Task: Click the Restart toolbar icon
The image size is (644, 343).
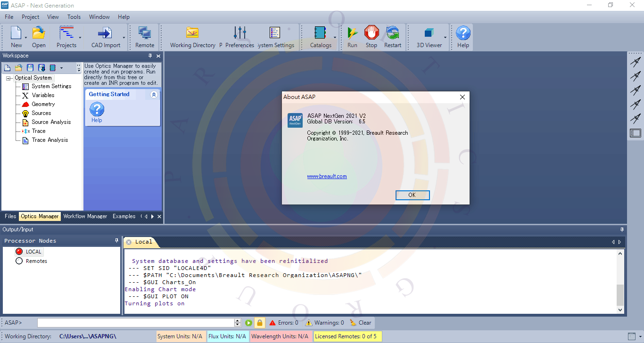Action: tap(392, 33)
